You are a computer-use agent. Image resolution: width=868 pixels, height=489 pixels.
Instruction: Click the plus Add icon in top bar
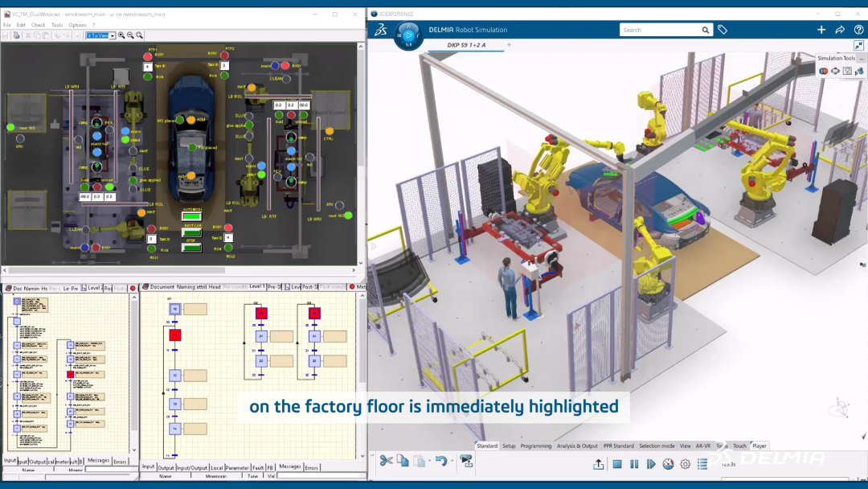click(x=821, y=30)
